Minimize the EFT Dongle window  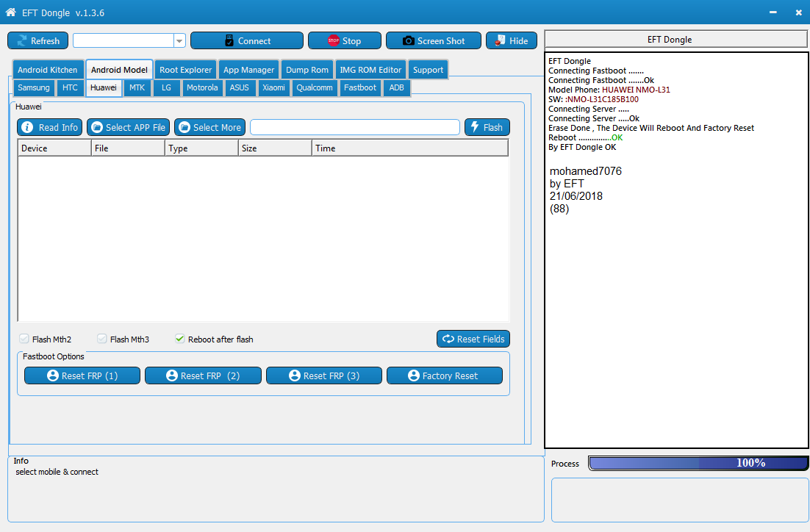click(773, 12)
